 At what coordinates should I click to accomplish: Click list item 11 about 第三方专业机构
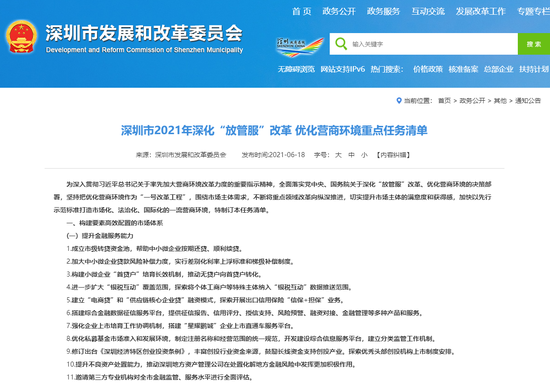[160, 377]
